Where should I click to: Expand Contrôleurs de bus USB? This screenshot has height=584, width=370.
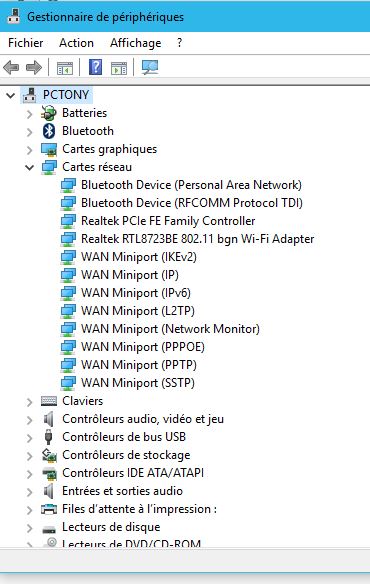(x=29, y=438)
